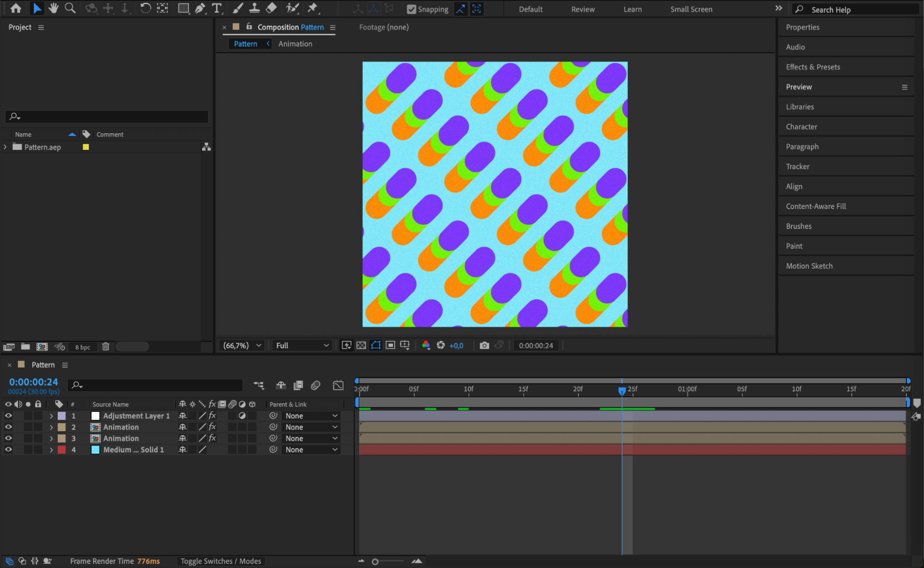Toggle visibility of Medium Solid 1 layer
Image resolution: width=924 pixels, height=568 pixels.
[x=8, y=450]
